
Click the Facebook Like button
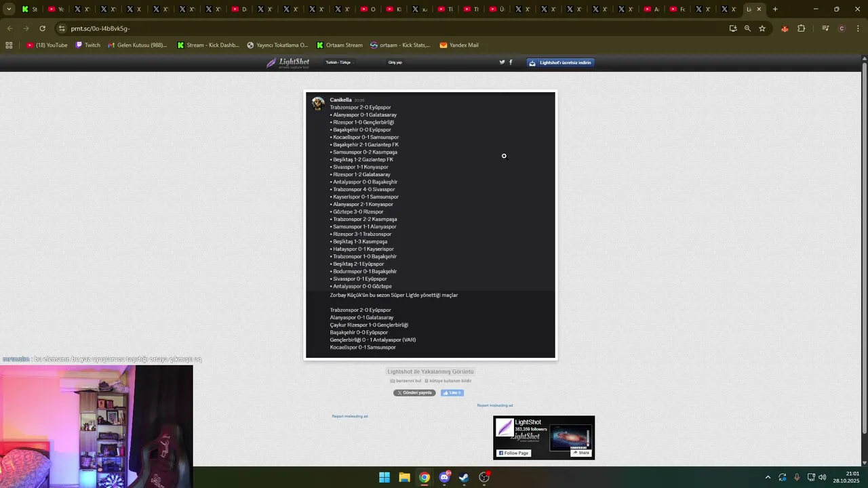(452, 392)
